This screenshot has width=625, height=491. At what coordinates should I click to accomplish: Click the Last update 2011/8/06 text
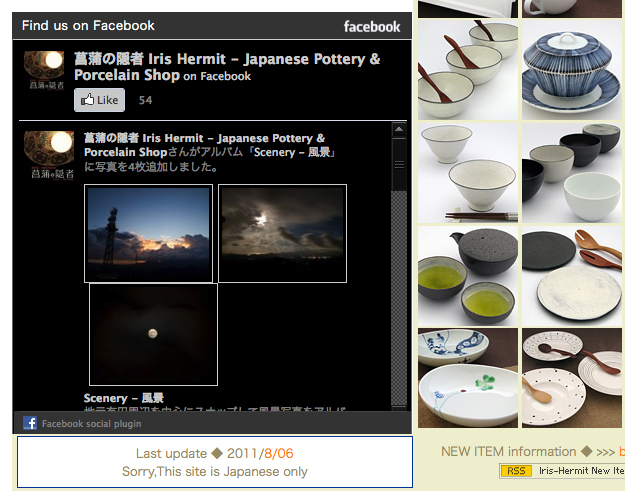click(214, 453)
